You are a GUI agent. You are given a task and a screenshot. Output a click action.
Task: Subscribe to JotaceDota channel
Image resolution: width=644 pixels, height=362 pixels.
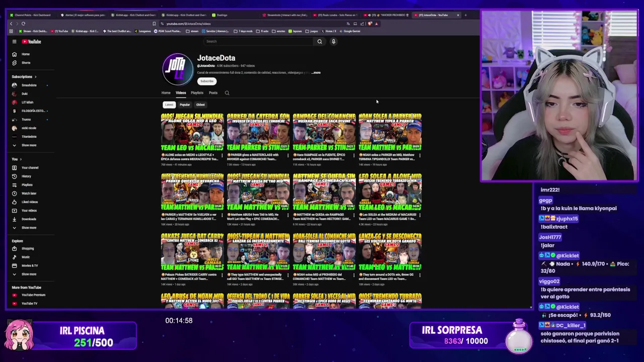(207, 81)
